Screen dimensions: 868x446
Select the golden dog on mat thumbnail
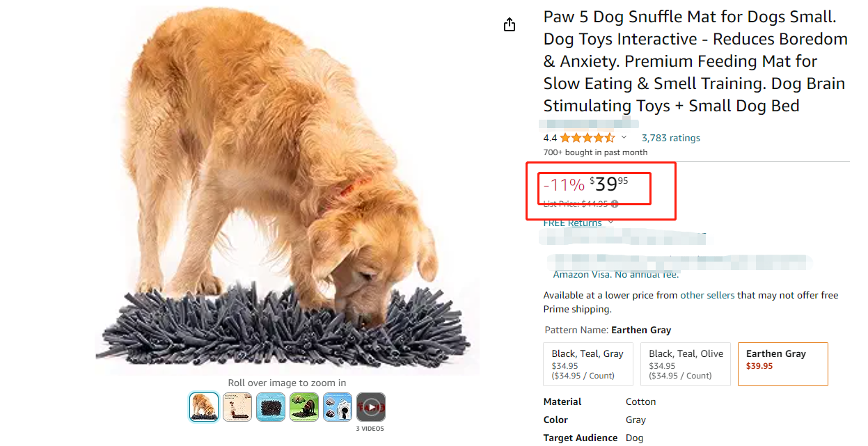204,407
